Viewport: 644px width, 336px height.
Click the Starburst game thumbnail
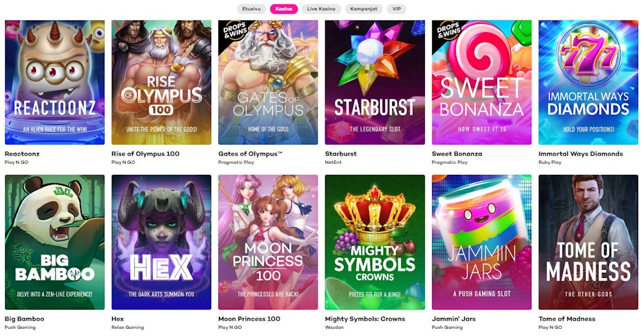[x=375, y=82]
